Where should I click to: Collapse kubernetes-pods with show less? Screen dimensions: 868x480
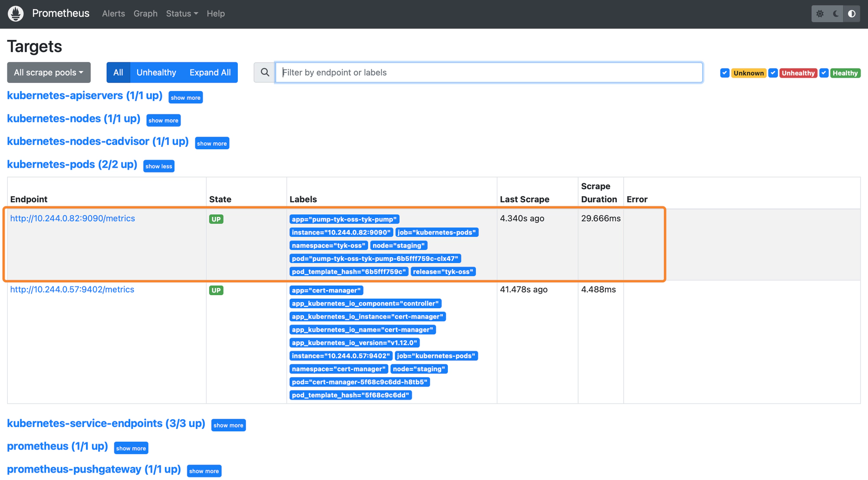point(159,166)
